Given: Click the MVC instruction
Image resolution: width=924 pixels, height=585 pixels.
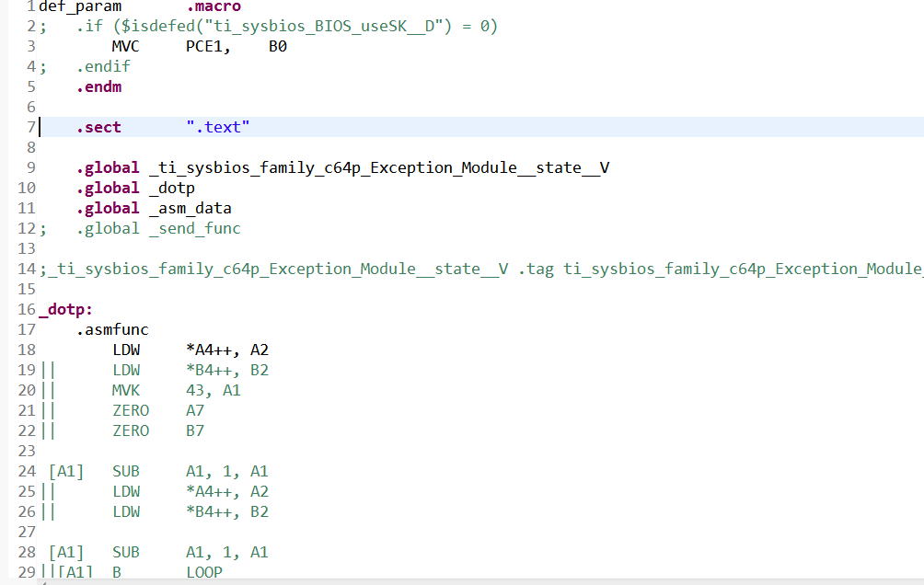Looking at the screenshot, I should [x=126, y=46].
